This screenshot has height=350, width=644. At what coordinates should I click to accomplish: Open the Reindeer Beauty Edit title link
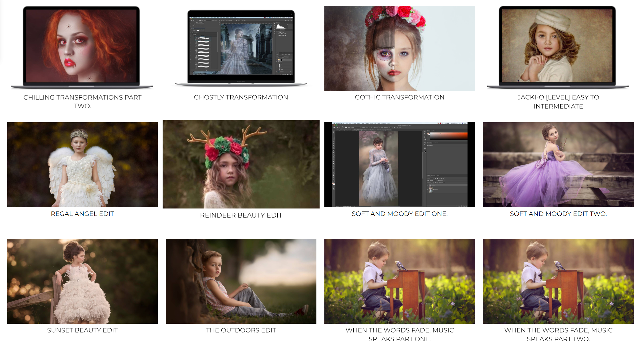pyautogui.click(x=241, y=215)
